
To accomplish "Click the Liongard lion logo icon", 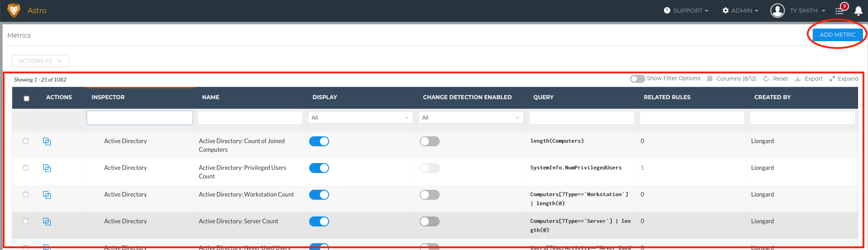I will click(14, 10).
